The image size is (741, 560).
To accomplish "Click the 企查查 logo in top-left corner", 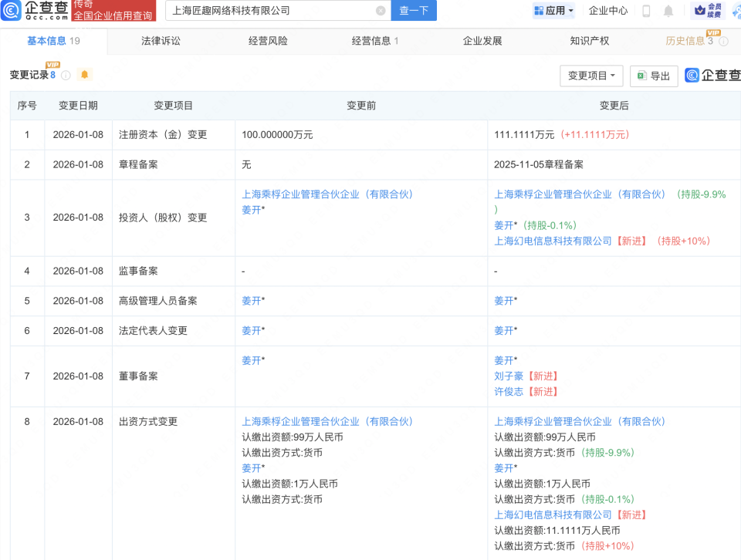I will (x=35, y=11).
